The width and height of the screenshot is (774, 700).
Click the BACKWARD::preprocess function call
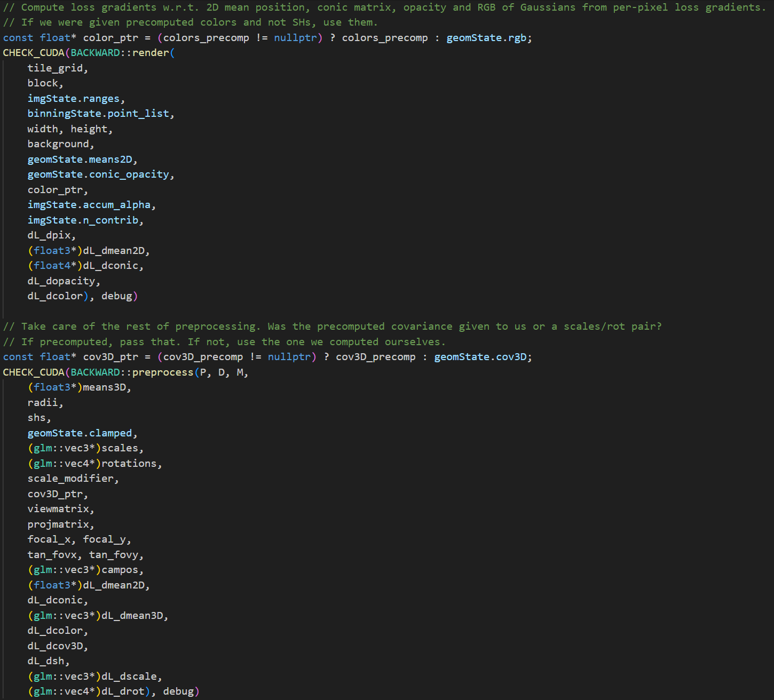pos(132,372)
